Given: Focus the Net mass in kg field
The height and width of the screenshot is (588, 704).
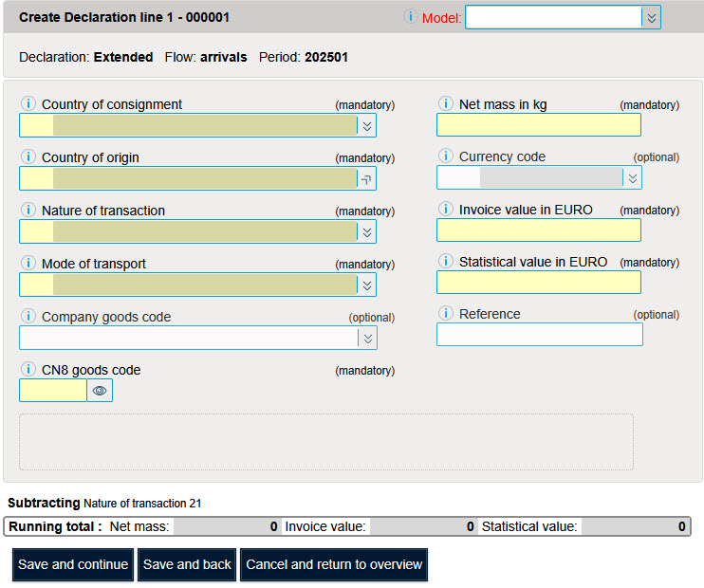Looking at the screenshot, I should pyautogui.click(x=538, y=125).
